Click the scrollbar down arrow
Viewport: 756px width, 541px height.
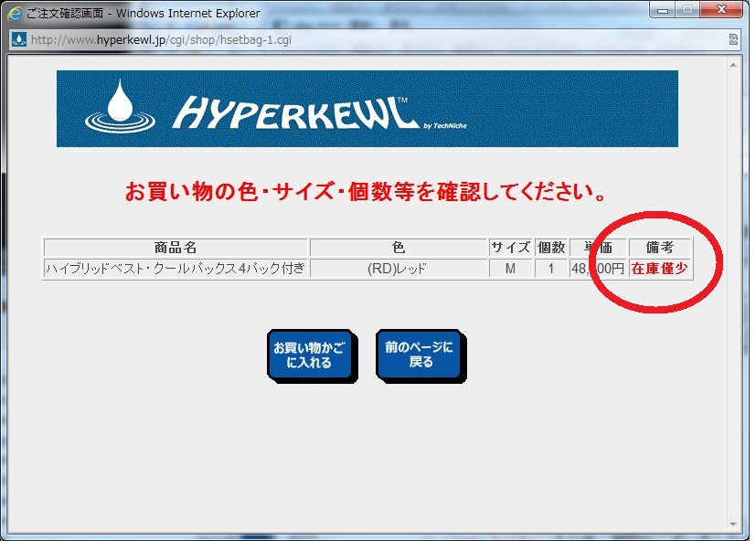733,525
